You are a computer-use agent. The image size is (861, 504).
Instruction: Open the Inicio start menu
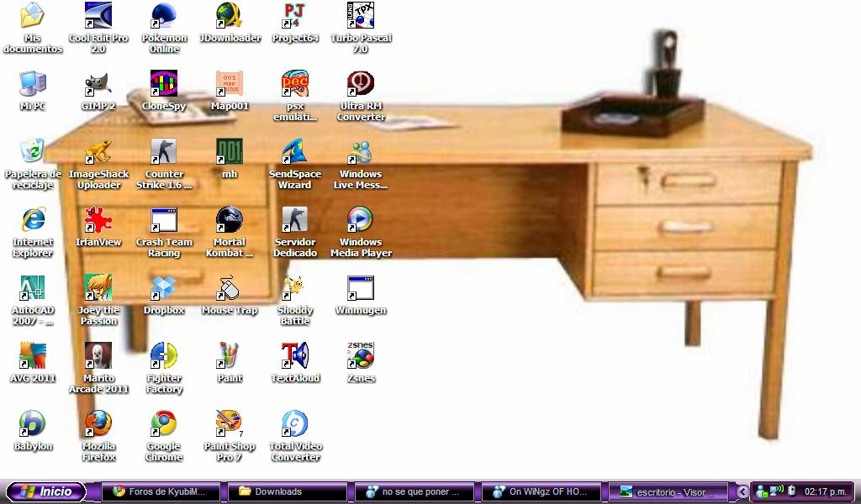tap(46, 491)
